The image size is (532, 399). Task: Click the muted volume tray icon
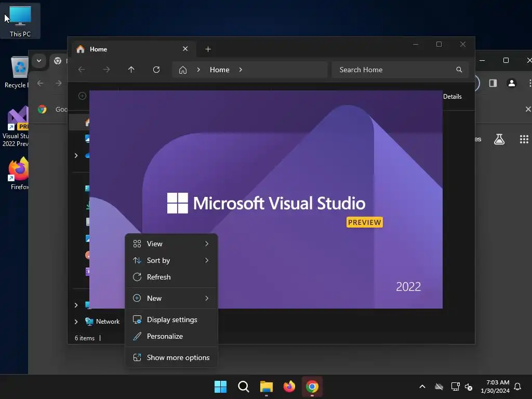click(x=469, y=387)
